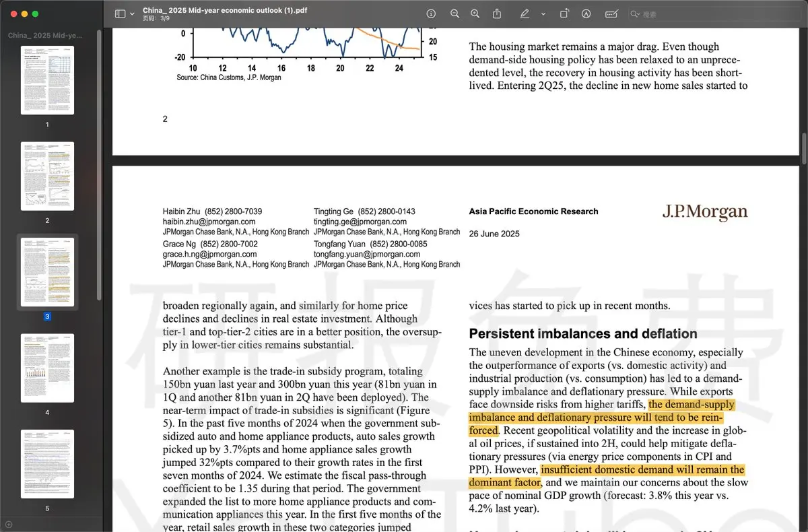Open the sidebar view options chevron

coord(132,13)
